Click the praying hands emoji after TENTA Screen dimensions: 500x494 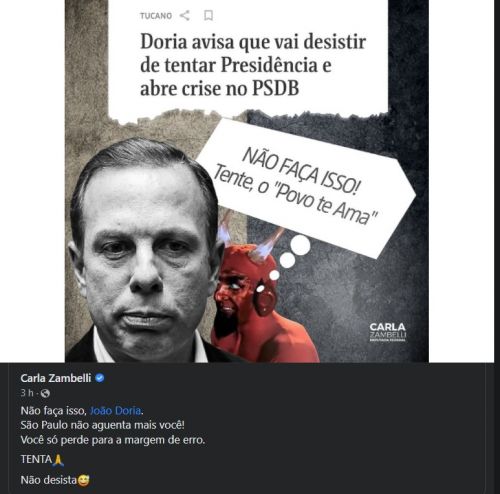click(59, 460)
